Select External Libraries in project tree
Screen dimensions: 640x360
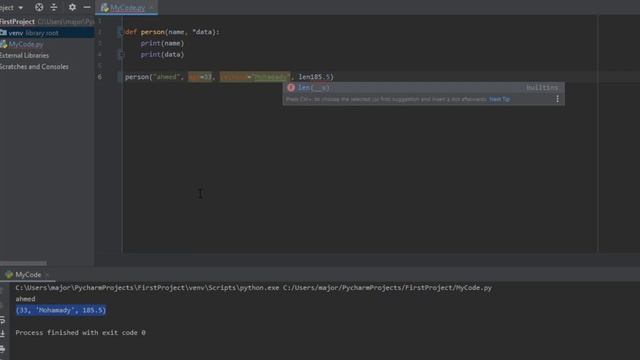pyautogui.click(x=24, y=56)
